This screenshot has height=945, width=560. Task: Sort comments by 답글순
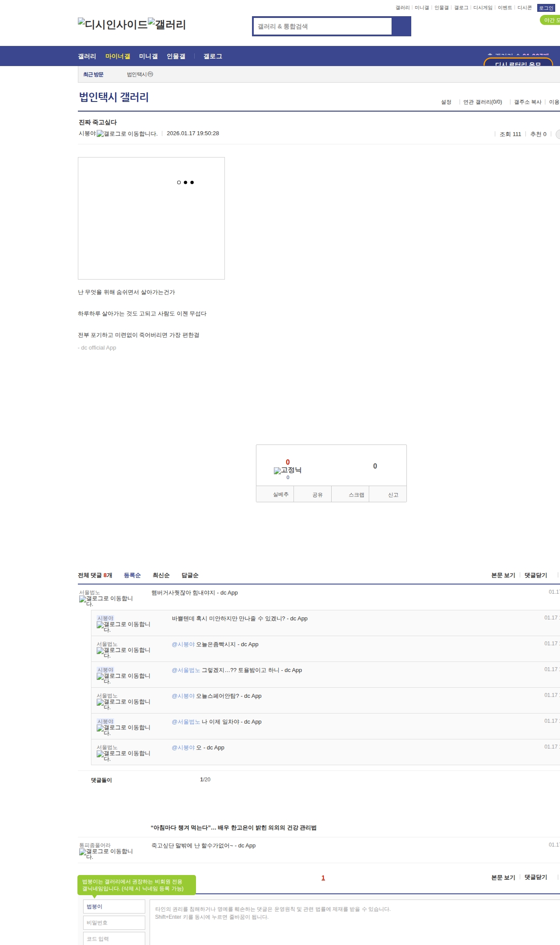190,575
